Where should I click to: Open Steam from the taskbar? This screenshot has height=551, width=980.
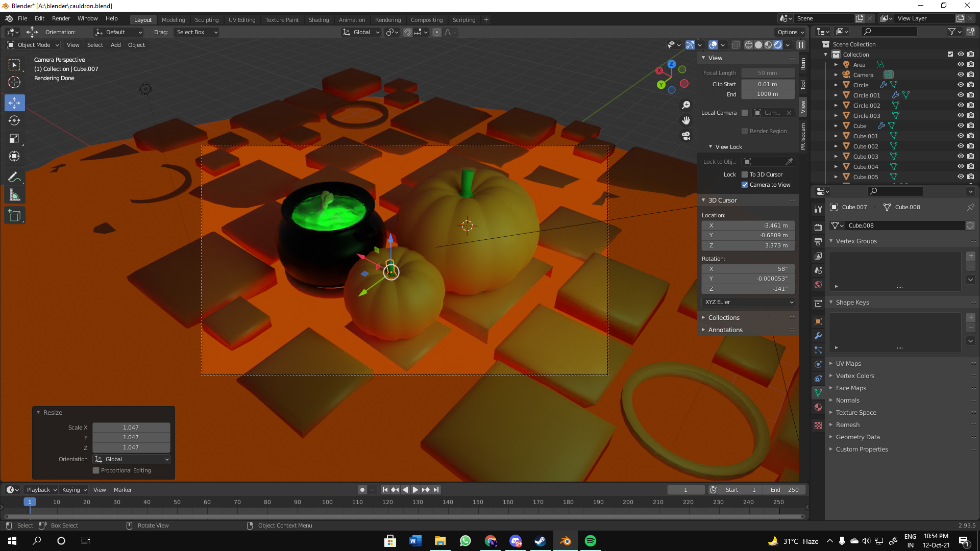click(x=541, y=541)
